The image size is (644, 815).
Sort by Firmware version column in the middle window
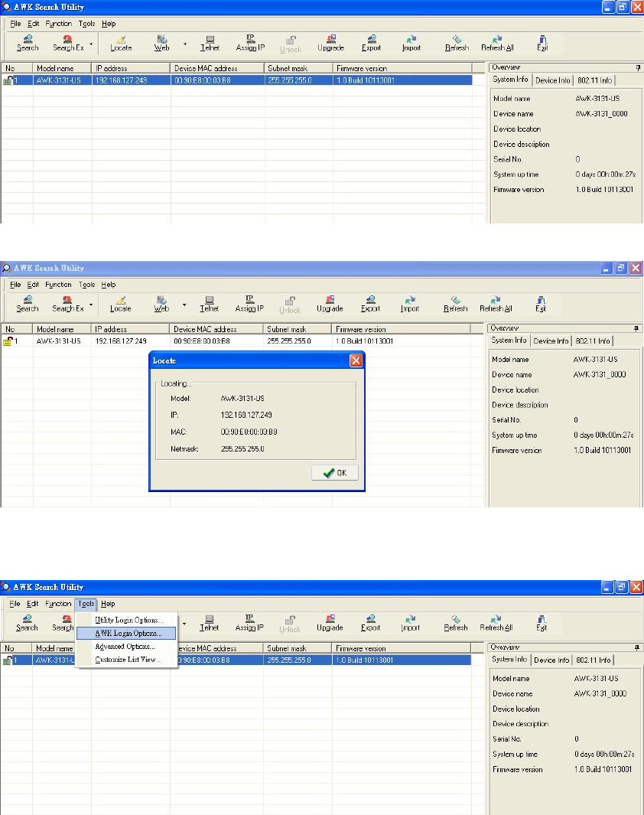[401, 329]
